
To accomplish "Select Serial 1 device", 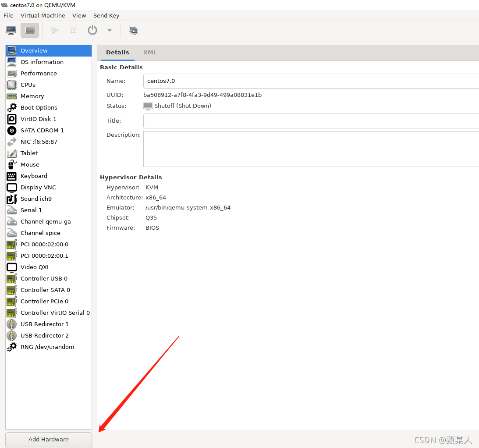I will [x=49, y=210].
